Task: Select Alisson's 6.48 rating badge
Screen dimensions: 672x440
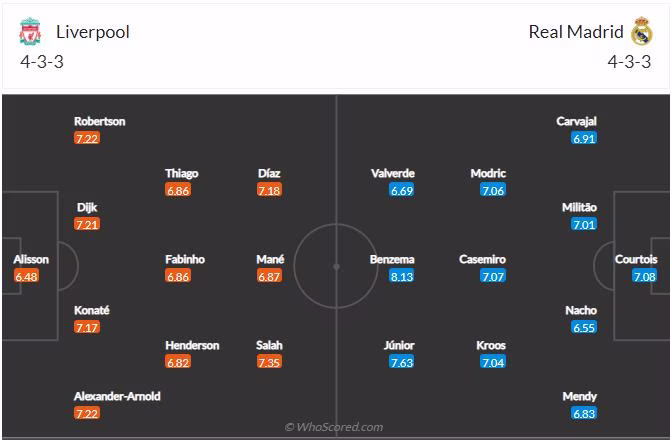Action: tap(26, 276)
